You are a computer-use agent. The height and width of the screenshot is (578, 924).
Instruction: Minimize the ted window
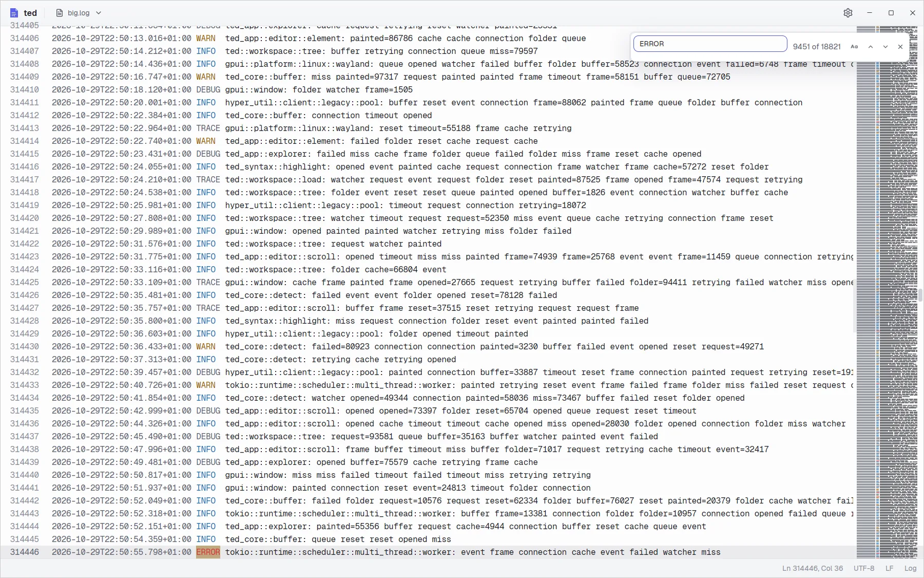[x=870, y=13]
